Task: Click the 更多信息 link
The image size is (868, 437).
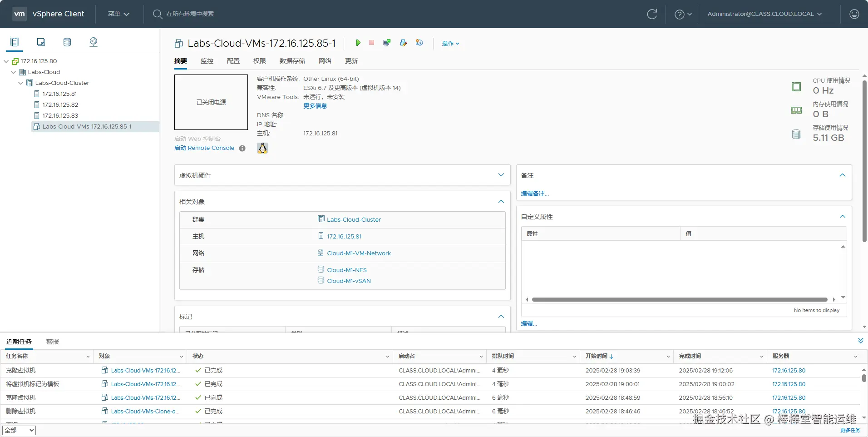Action: point(315,106)
